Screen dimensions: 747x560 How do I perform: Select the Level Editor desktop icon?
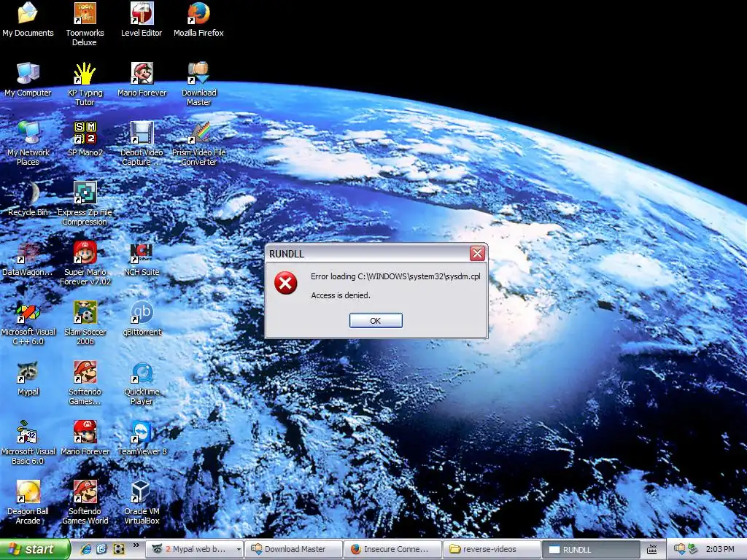[x=142, y=20]
